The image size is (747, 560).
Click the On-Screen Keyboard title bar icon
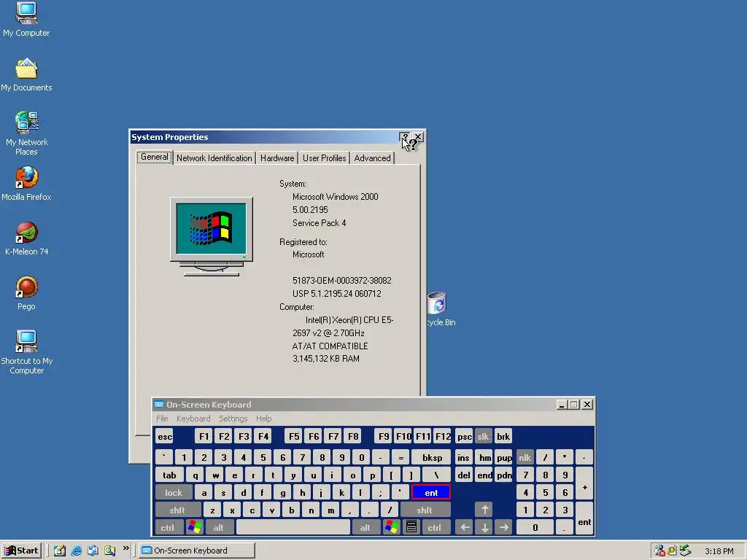(x=159, y=405)
